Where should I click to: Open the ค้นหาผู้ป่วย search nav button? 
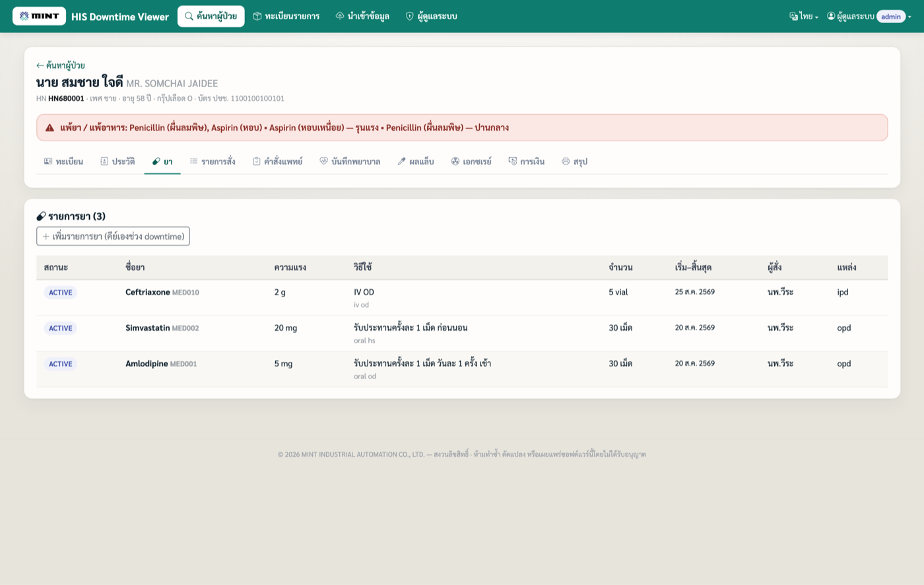pos(211,16)
